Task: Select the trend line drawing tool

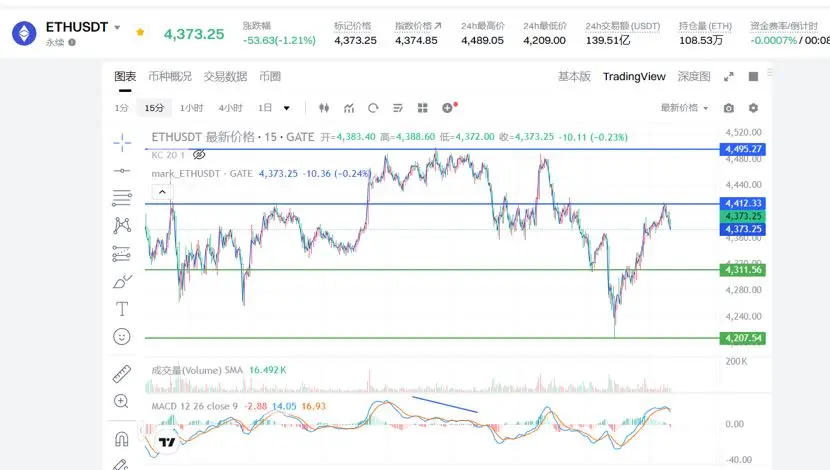Action: [x=122, y=170]
